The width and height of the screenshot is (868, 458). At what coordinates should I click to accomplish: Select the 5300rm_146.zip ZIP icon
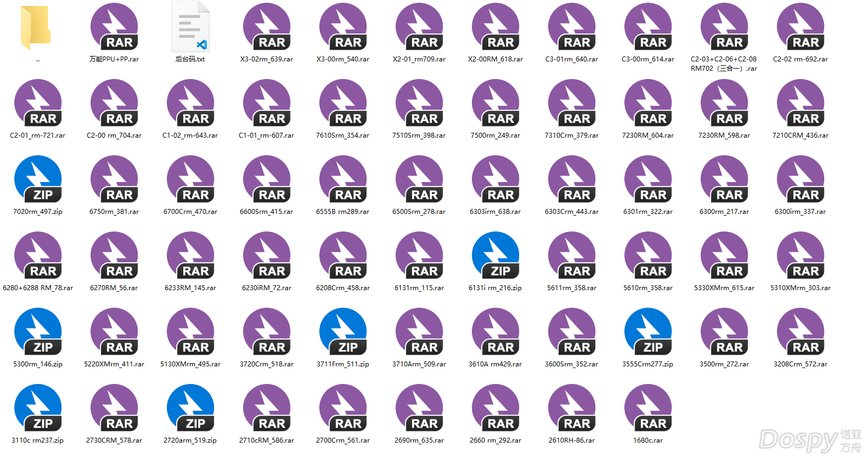coord(38,331)
